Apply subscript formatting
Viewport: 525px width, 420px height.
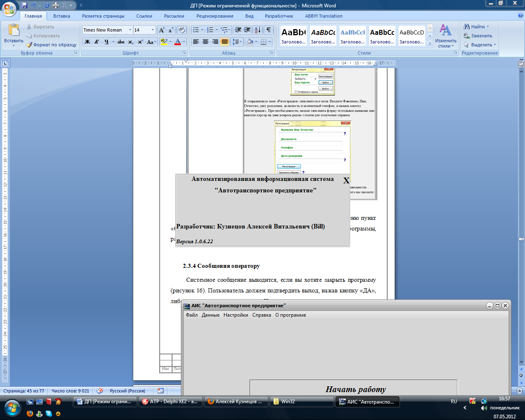coord(130,42)
